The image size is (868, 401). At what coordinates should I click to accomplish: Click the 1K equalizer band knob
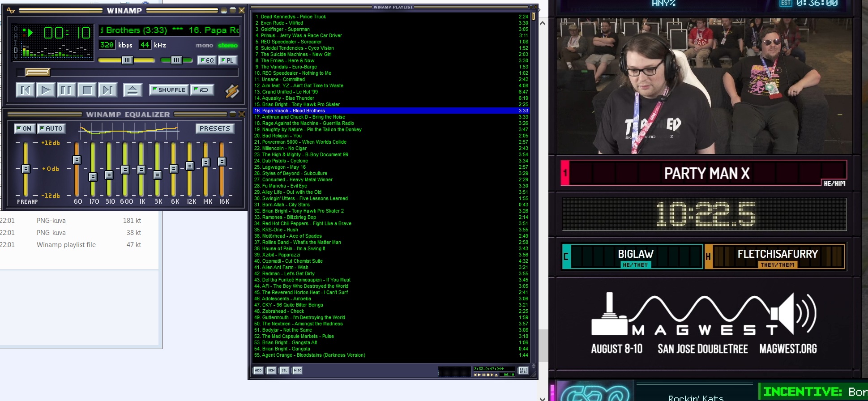(141, 169)
